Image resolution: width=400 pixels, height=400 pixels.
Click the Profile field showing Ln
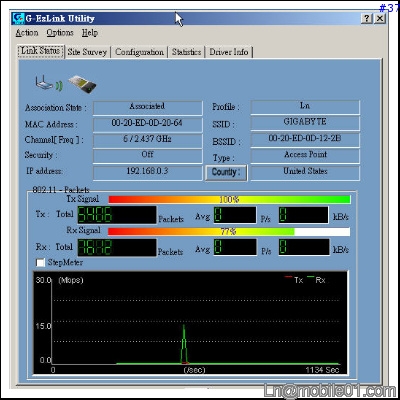point(305,107)
